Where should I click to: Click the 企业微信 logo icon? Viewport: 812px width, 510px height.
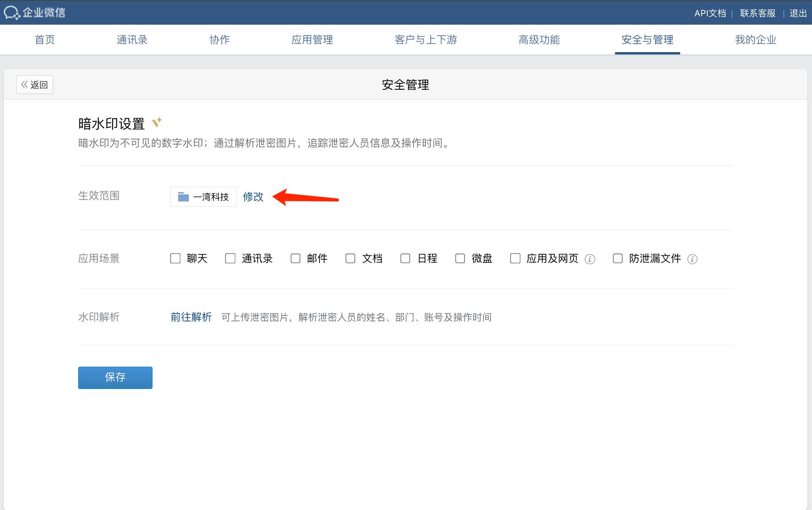tap(12, 13)
